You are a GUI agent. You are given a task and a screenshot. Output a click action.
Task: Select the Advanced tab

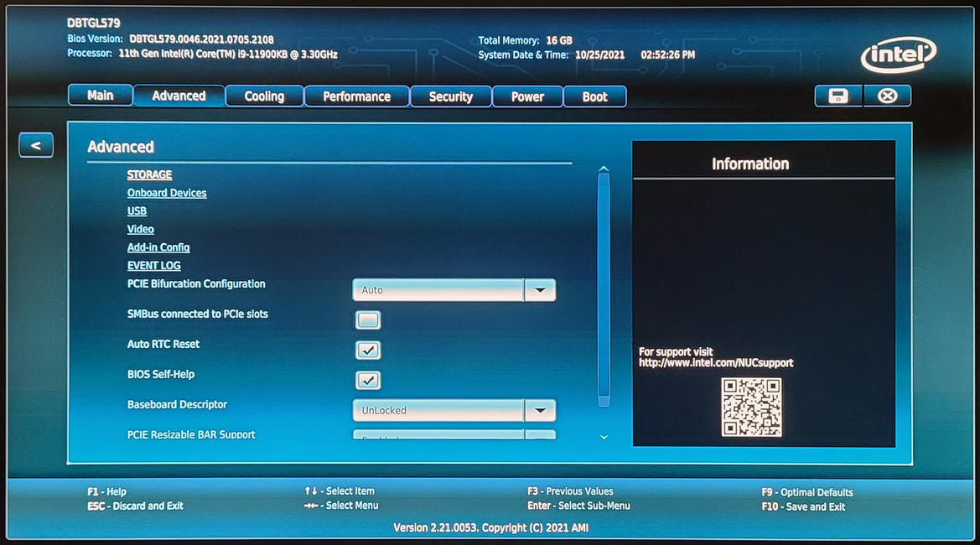click(x=179, y=96)
